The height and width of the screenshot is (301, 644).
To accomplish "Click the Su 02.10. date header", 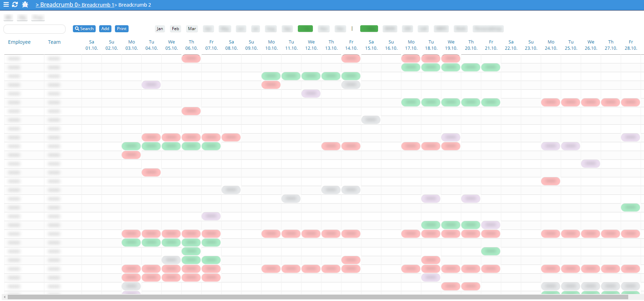I will pyautogui.click(x=112, y=45).
